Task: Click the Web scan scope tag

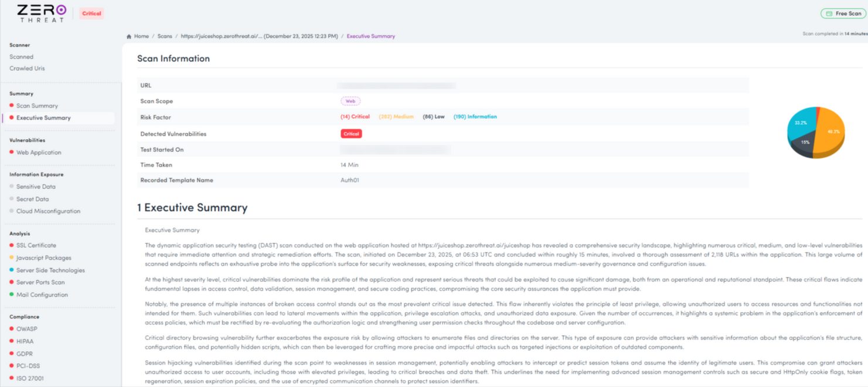Action: click(x=350, y=101)
